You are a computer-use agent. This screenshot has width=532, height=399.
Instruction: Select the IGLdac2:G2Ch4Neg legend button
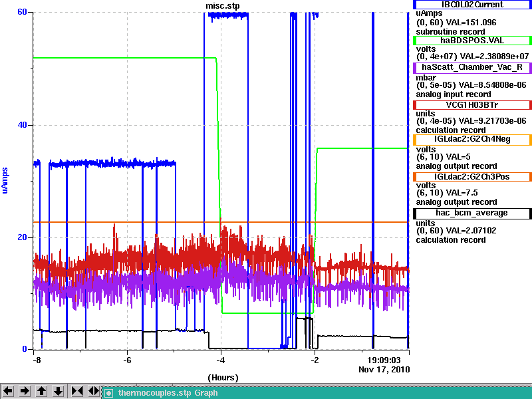472,139
